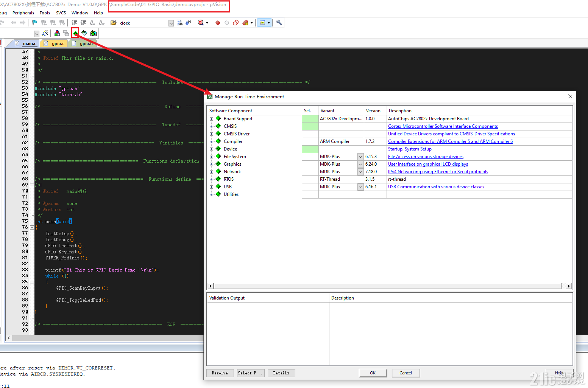The width and height of the screenshot is (588, 388).
Task: Start debug session icon
Action: 201,23
